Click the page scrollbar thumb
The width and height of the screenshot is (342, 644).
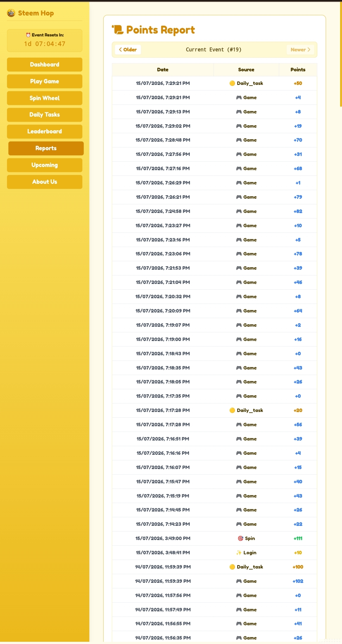pos(341,54)
